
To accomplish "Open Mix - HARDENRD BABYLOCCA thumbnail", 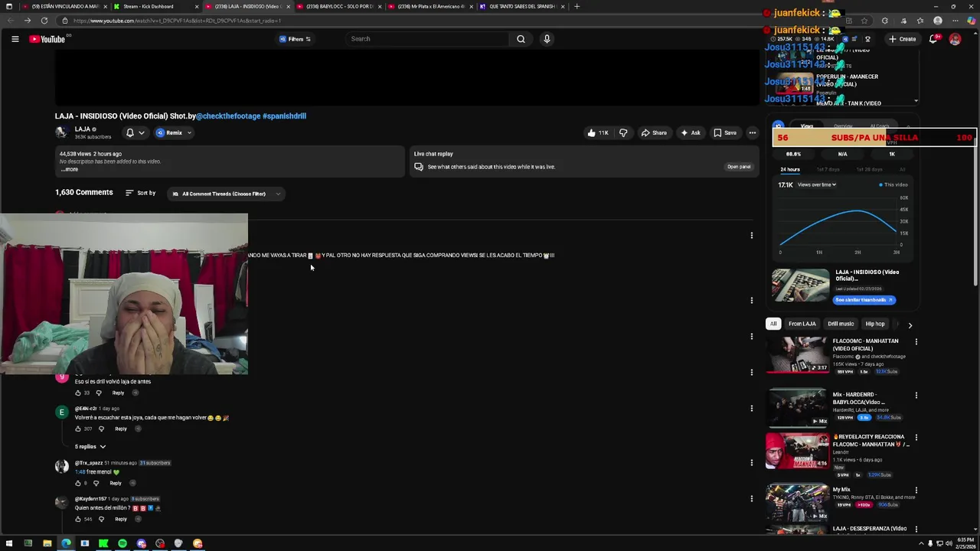I will (x=798, y=408).
